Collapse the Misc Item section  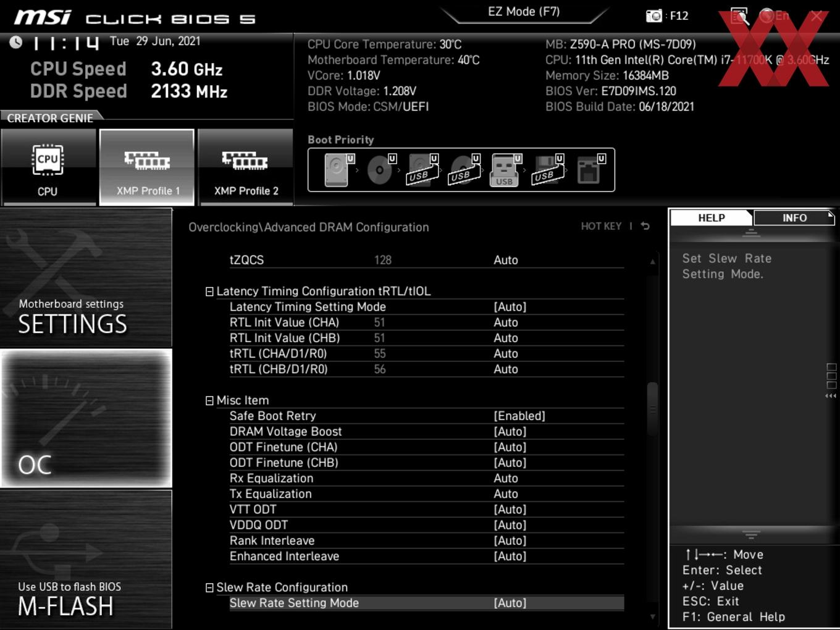pyautogui.click(x=209, y=401)
